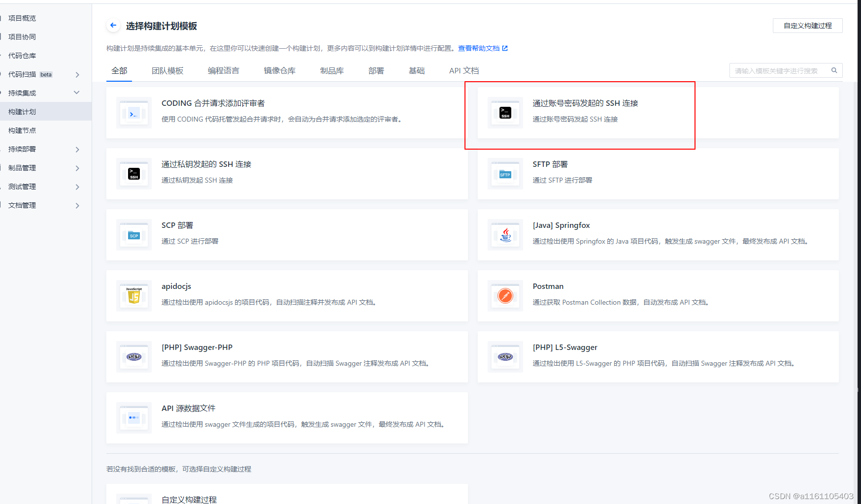
Task: Choose the 通过账号密码发起的 SSH 连接 title
Action: click(x=586, y=103)
